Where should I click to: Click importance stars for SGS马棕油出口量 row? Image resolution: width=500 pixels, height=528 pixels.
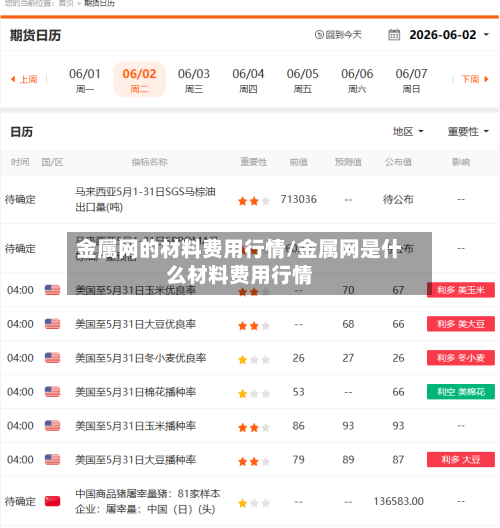coord(254,201)
